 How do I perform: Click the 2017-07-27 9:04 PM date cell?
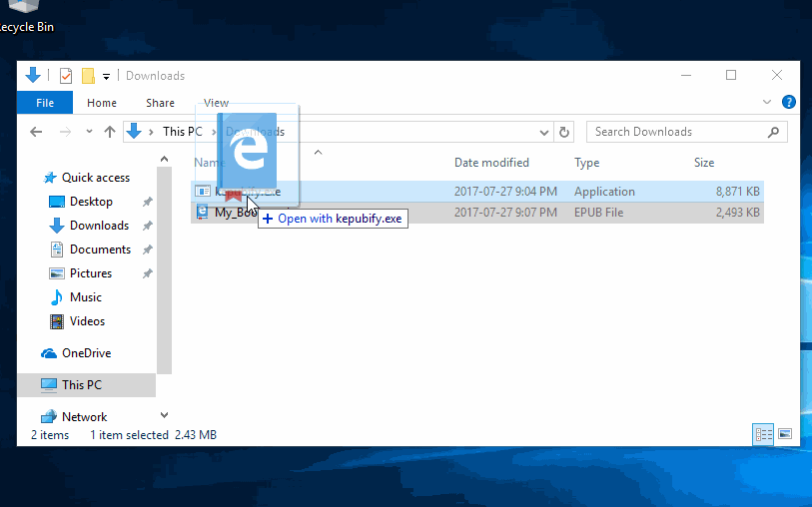(505, 192)
